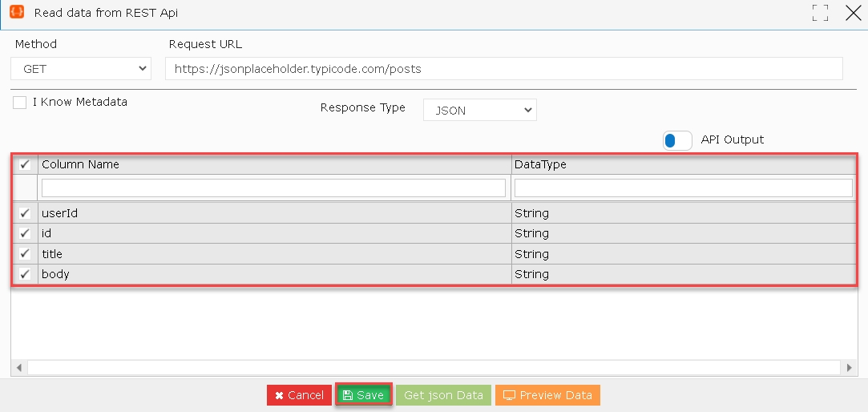This screenshot has height=412, width=868.
Task: Click the horizontal scrollbar right arrow
Action: click(x=850, y=367)
